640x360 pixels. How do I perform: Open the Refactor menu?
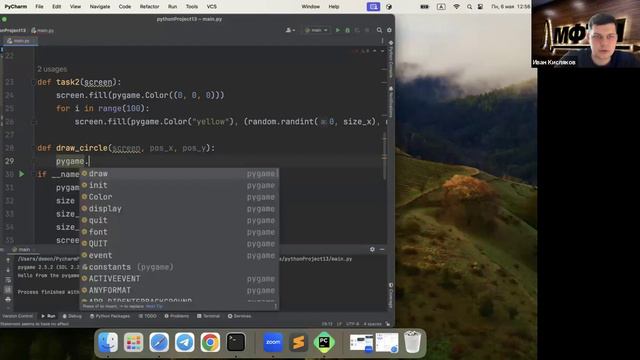149,7
